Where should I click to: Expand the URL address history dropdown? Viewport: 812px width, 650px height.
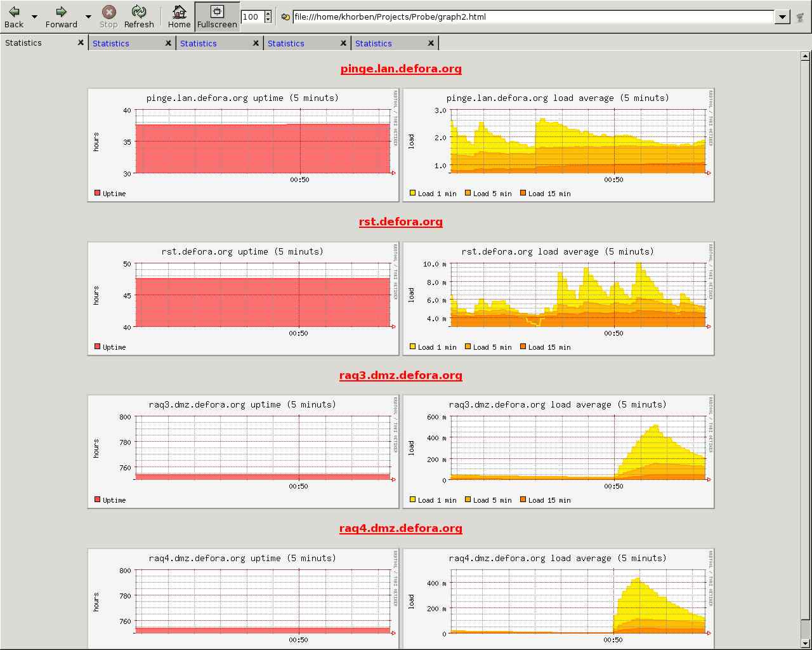coord(783,17)
